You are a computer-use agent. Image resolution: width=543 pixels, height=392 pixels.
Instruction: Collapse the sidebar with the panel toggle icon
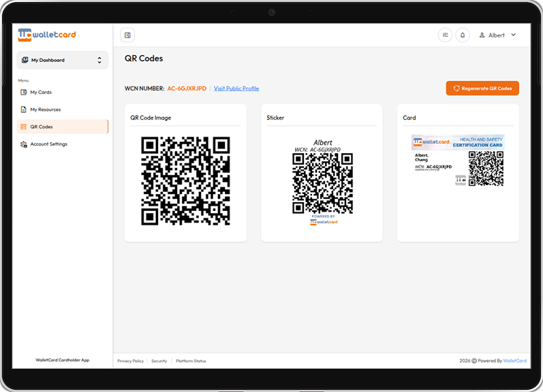point(127,35)
